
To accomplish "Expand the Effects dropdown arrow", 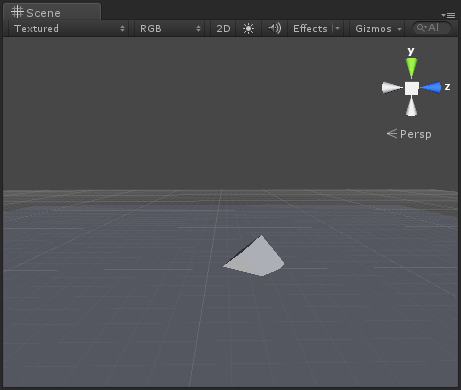I will point(337,29).
